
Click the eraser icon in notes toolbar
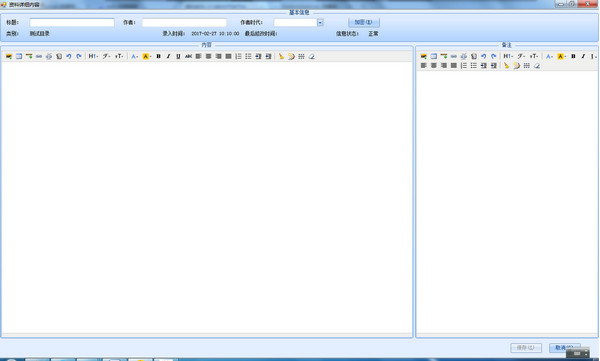537,66
